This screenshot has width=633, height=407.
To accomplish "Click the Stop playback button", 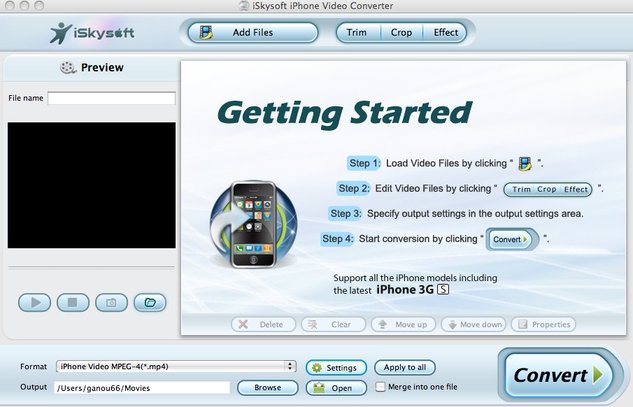I will click(73, 302).
